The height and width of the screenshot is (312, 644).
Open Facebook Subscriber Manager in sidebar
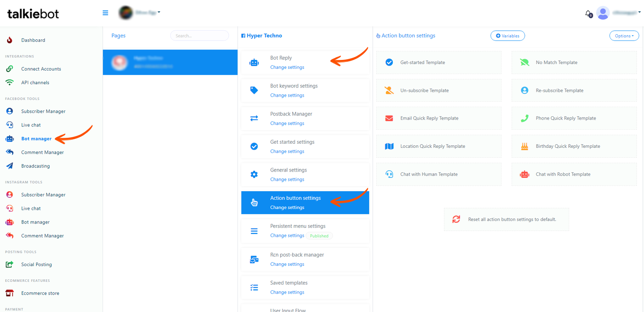43,111
